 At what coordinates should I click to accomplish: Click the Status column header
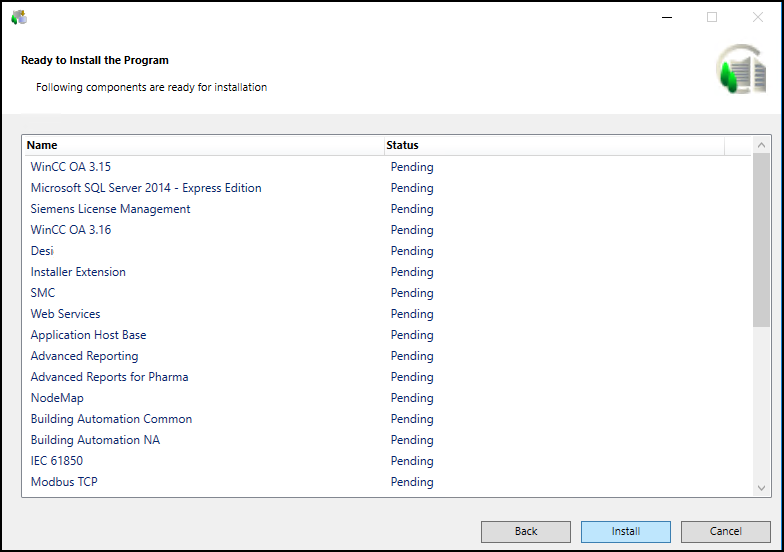click(553, 145)
